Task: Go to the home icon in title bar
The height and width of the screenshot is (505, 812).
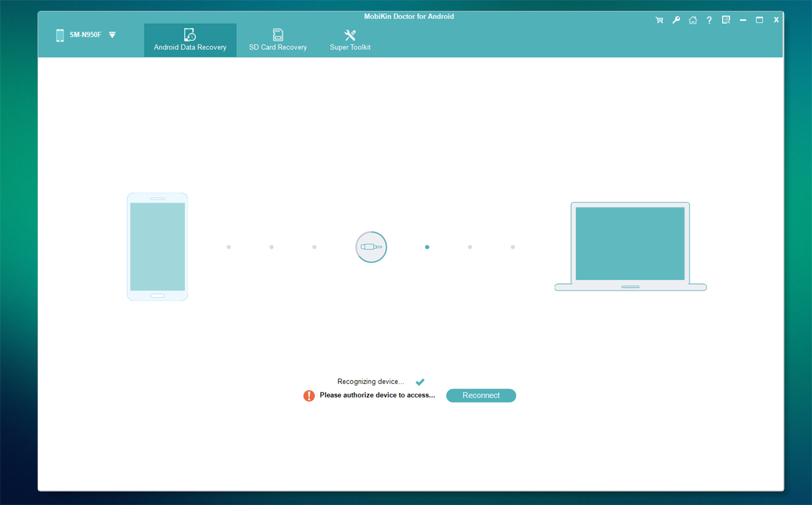Action: [693, 21]
